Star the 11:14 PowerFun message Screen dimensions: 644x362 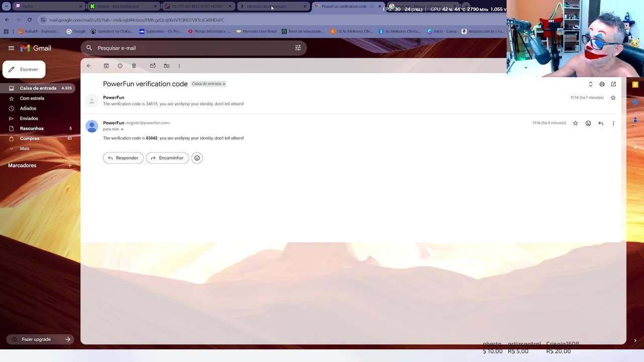click(613, 98)
